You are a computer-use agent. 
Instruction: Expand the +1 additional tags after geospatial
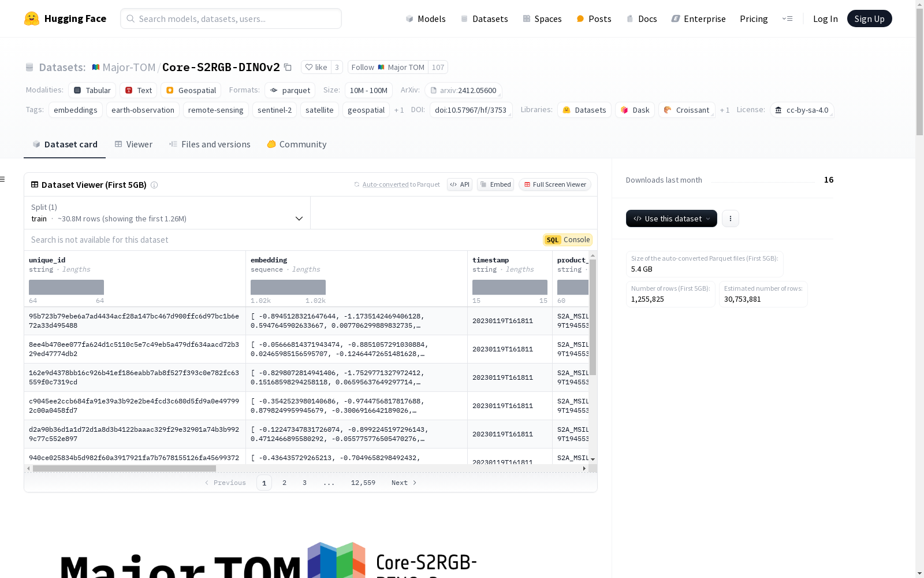(399, 110)
